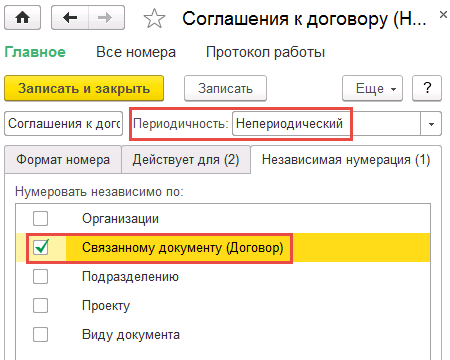Screen dimensions: 450x360
Task: Click the Записать button
Action: pyautogui.click(x=225, y=88)
